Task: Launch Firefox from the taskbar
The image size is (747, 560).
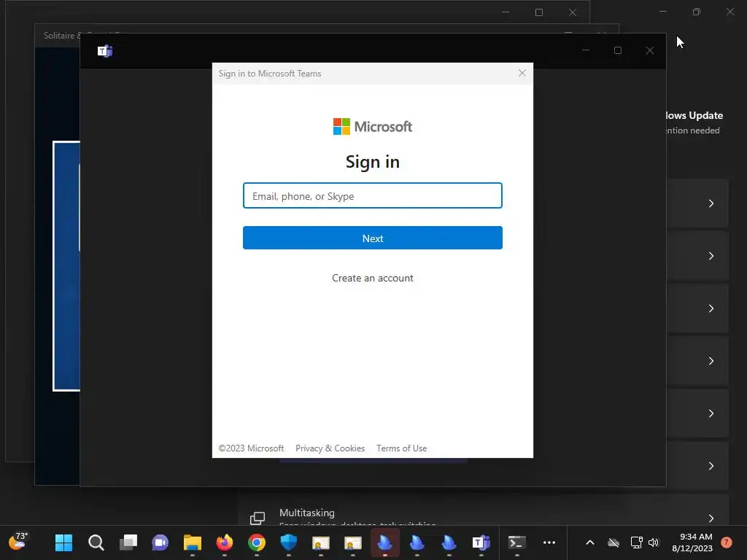Action: pyautogui.click(x=225, y=542)
